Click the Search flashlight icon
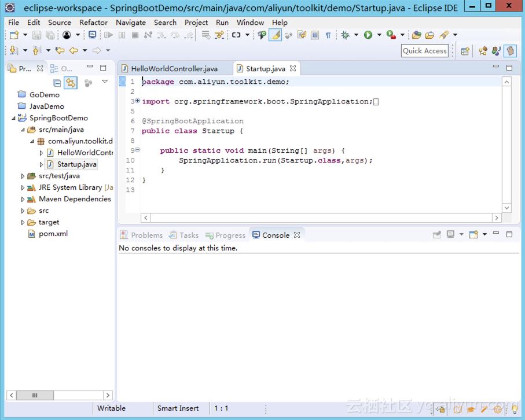This screenshot has width=525, height=420. coord(444,35)
